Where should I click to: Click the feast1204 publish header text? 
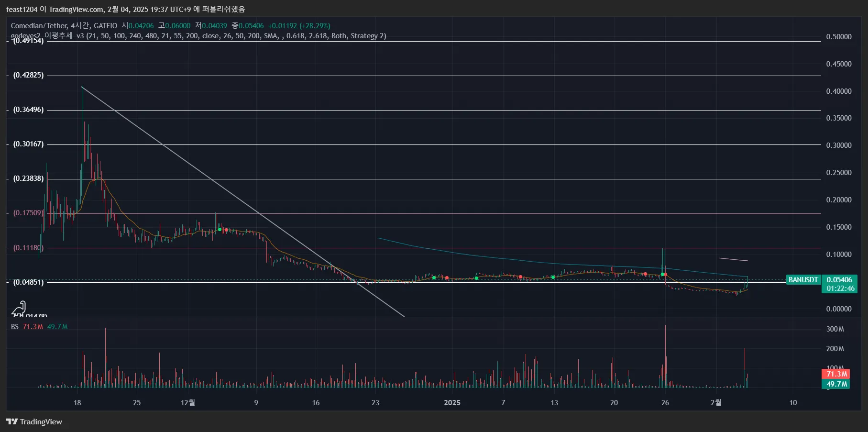[x=125, y=9]
